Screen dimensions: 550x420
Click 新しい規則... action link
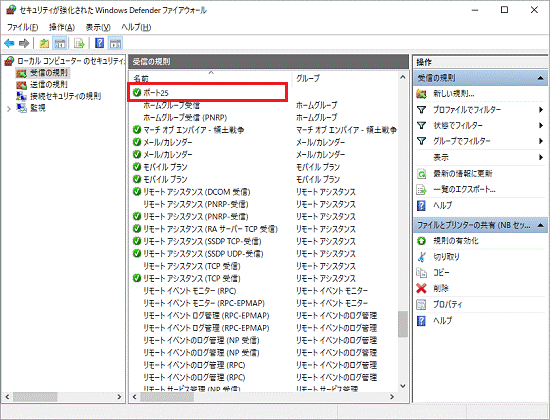454,94
